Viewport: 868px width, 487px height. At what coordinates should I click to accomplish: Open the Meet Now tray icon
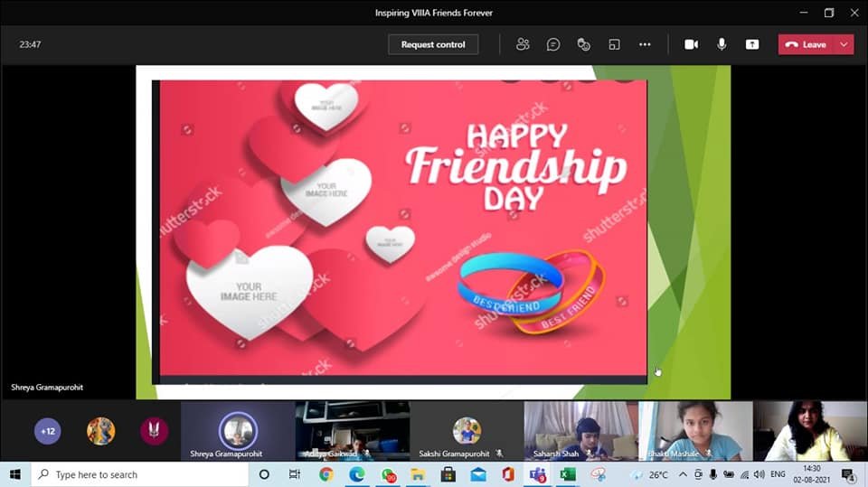(698, 474)
